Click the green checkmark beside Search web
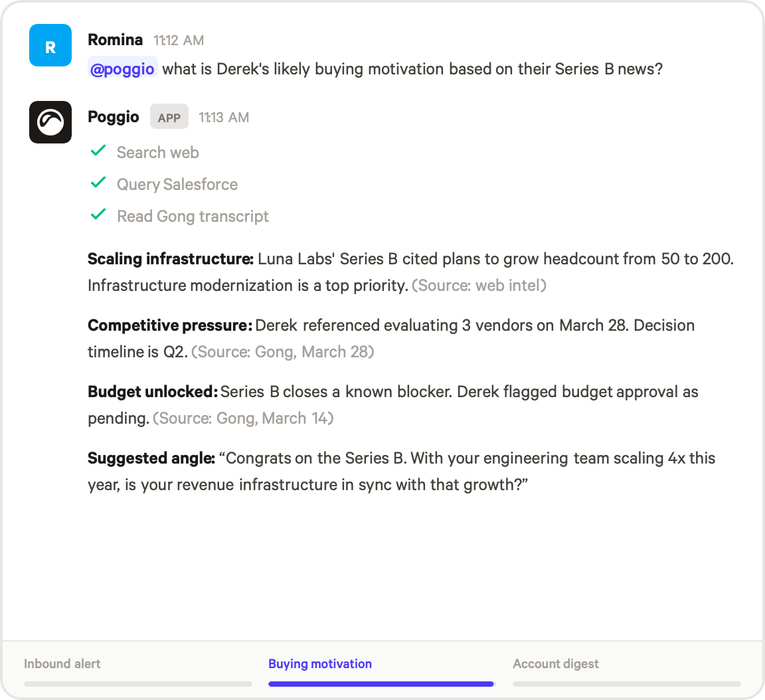Screen dimensions: 765x700 pos(98,151)
